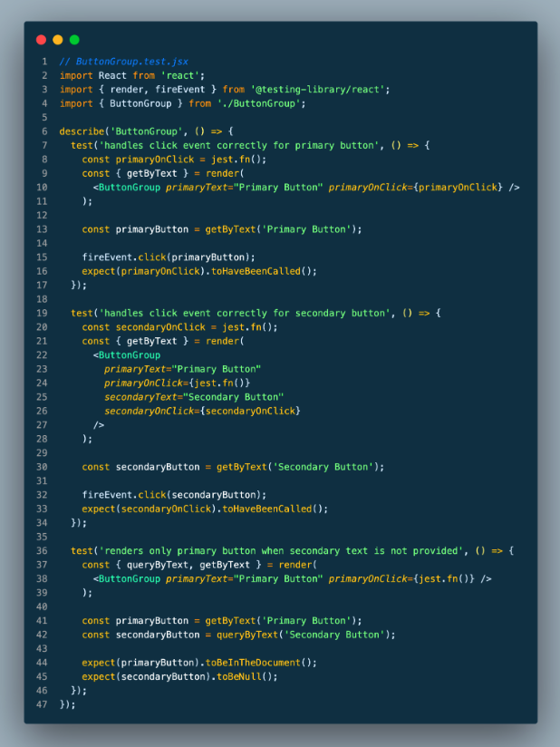Click the green maximize window dot
Image resolution: width=560 pixels, height=747 pixels.
pos(74,40)
